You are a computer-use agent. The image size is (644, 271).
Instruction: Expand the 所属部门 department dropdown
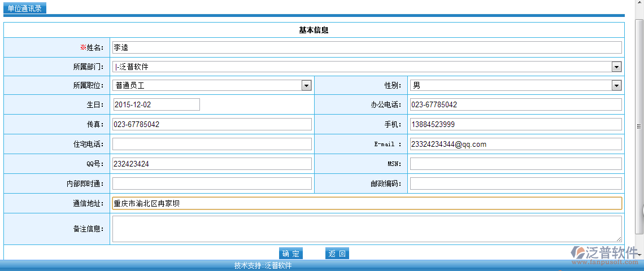click(x=616, y=67)
